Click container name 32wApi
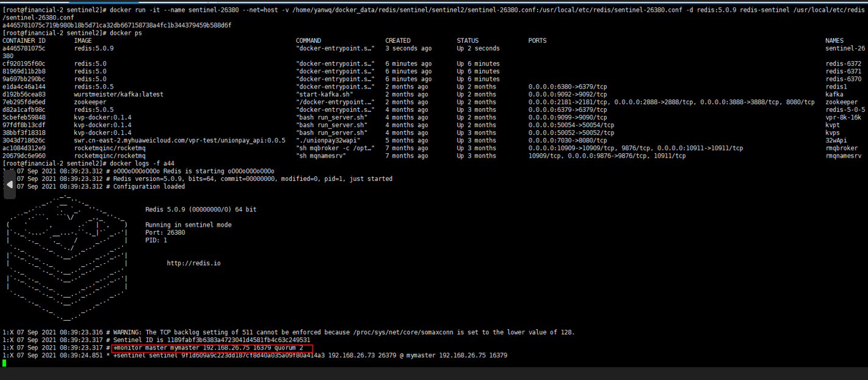The width and height of the screenshot is (868, 380). tap(836, 141)
